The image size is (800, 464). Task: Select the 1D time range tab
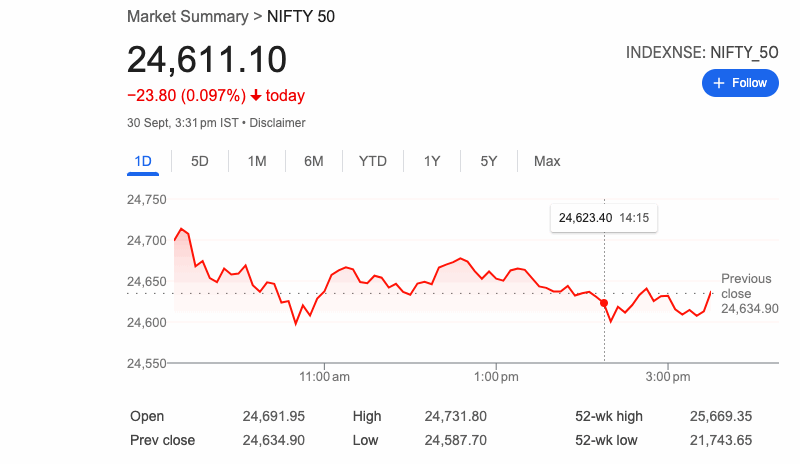[x=142, y=161]
